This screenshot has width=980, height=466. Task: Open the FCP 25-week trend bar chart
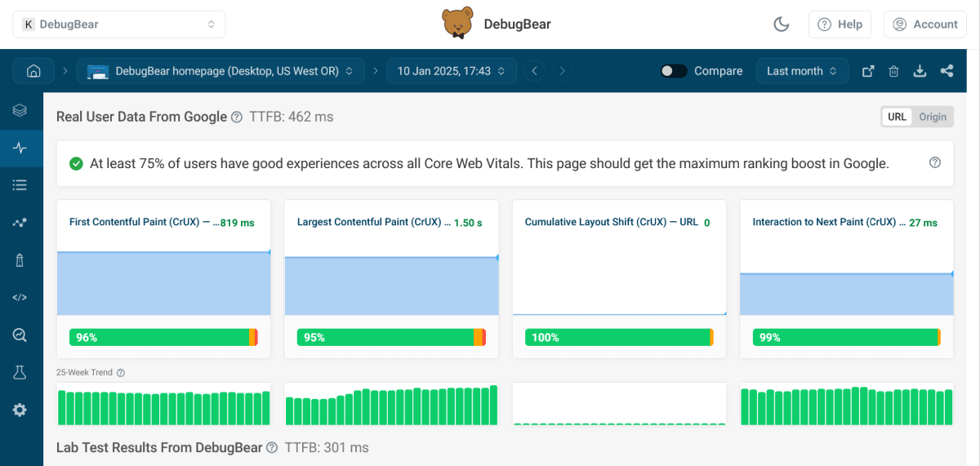click(x=163, y=405)
